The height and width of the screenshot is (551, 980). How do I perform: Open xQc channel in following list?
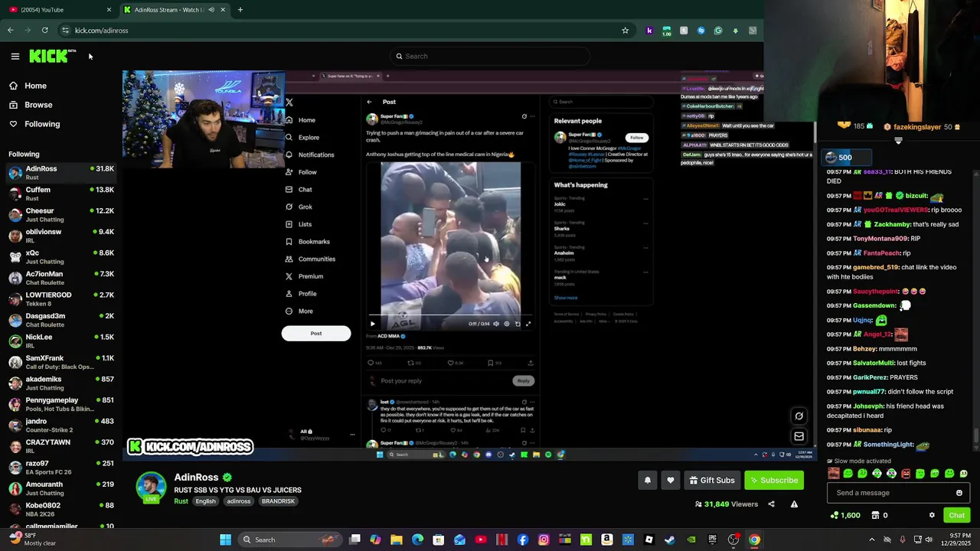61,257
